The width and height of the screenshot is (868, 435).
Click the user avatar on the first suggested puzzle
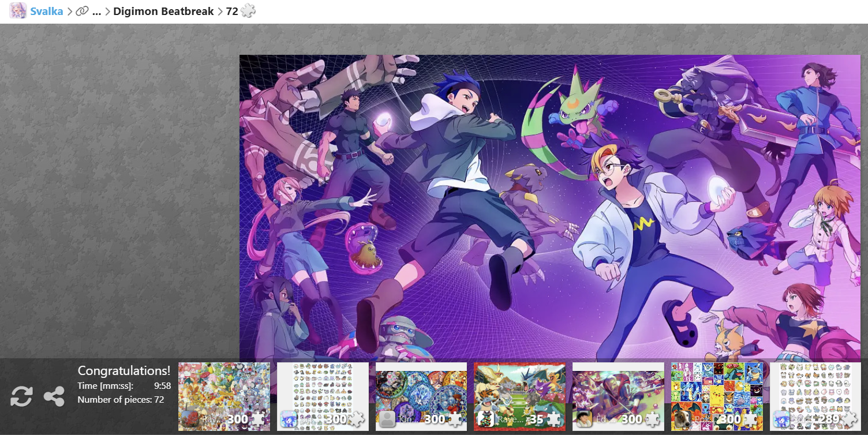click(x=190, y=419)
